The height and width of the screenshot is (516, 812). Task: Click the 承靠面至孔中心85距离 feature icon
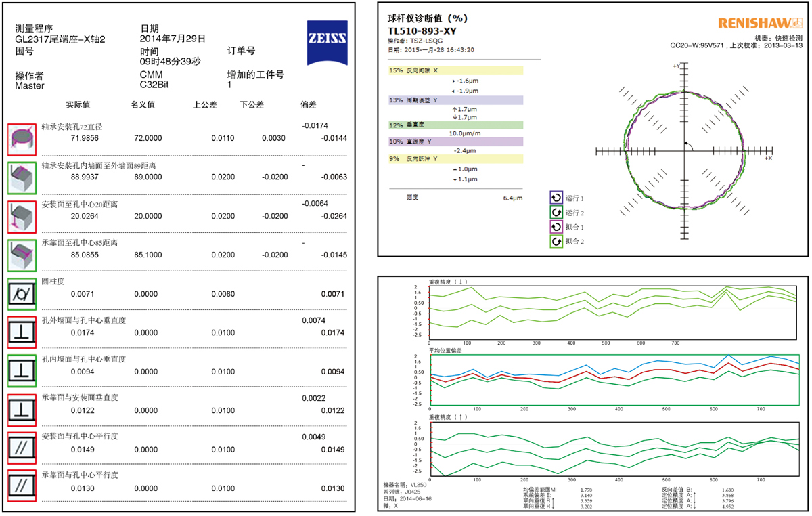pyautogui.click(x=20, y=254)
